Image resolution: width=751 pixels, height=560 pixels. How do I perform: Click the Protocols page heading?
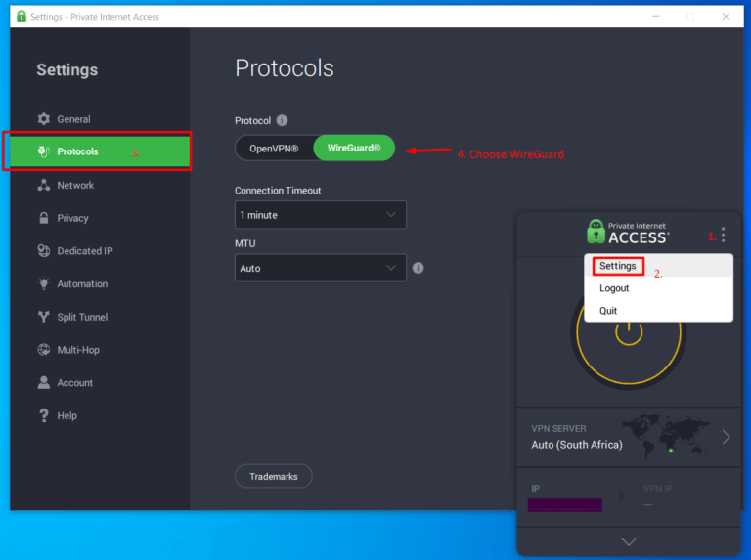point(284,68)
